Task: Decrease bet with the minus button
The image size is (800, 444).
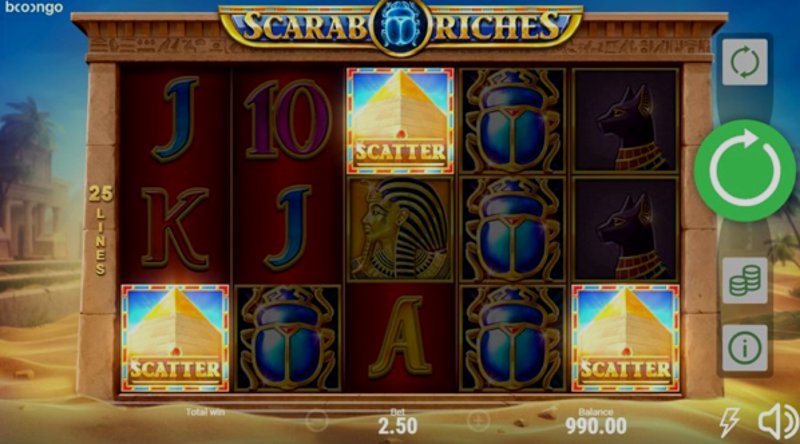Action: [317, 421]
